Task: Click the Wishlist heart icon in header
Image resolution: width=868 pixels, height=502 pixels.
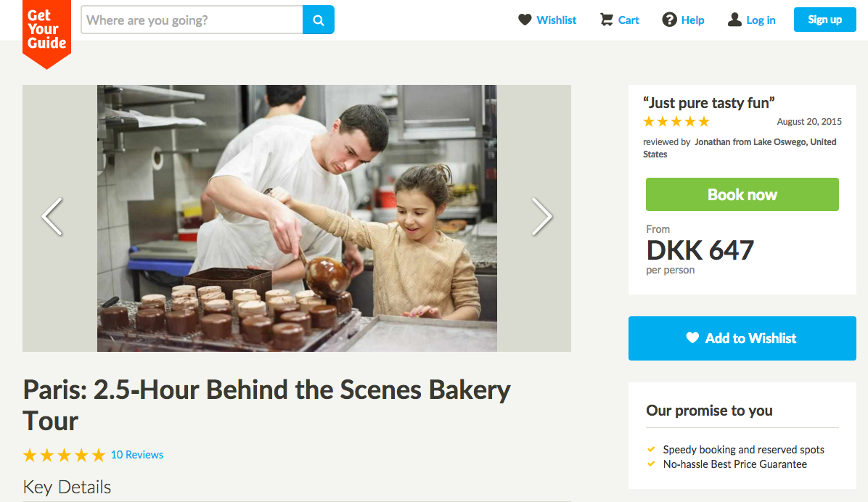Action: (x=525, y=20)
